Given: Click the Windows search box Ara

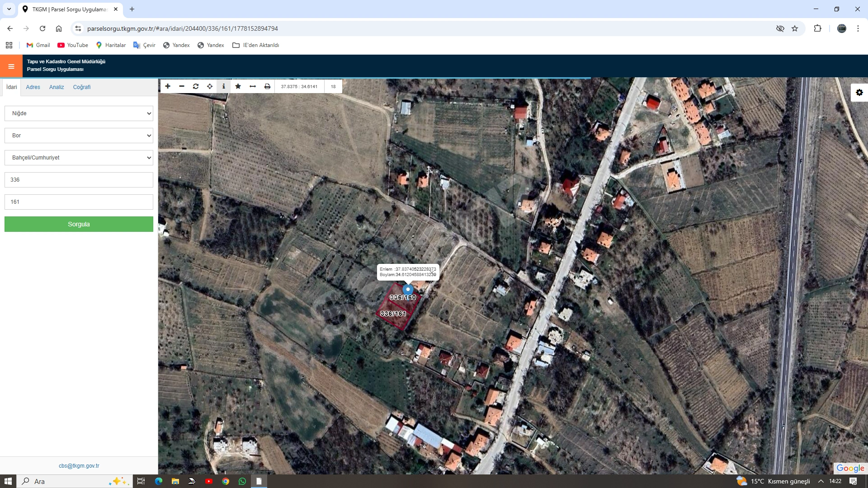Looking at the screenshot, I should [75, 481].
